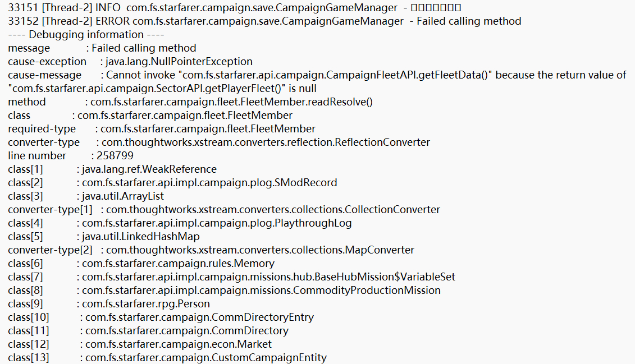Click the class[12] econ.Market line
Screen dimensions: 635x364
tap(178, 344)
